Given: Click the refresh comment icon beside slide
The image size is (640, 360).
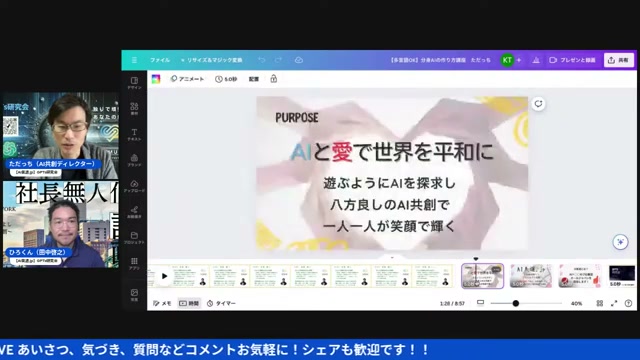Looking at the screenshot, I should click(538, 104).
